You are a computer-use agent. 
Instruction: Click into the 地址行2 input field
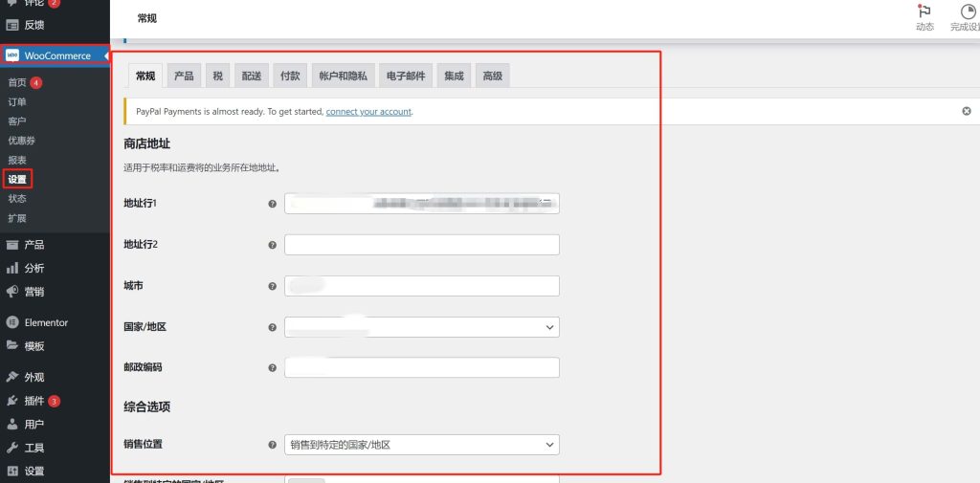pyautogui.click(x=422, y=245)
